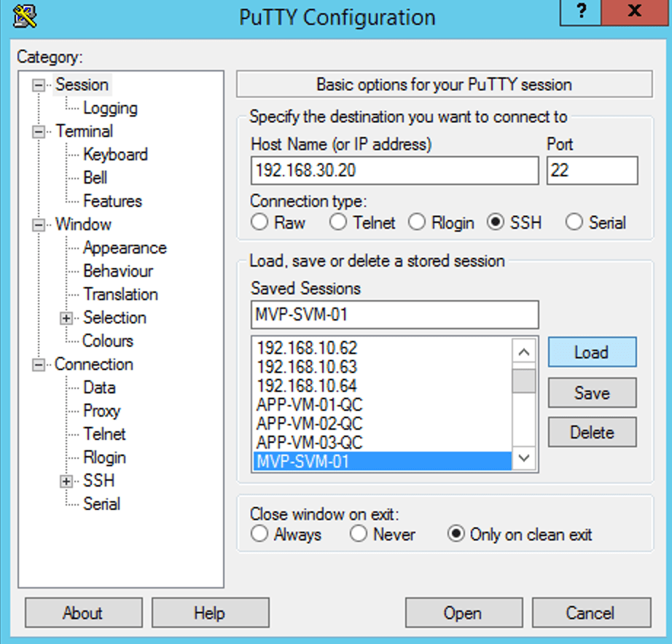672x644 pixels.
Task: Open the Logging category
Action: [110, 108]
